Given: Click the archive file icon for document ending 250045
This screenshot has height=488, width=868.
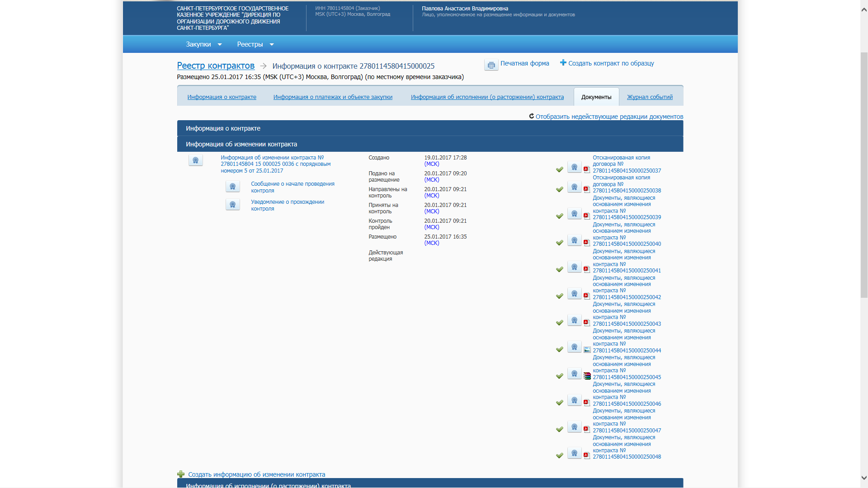Looking at the screenshot, I should point(587,376).
